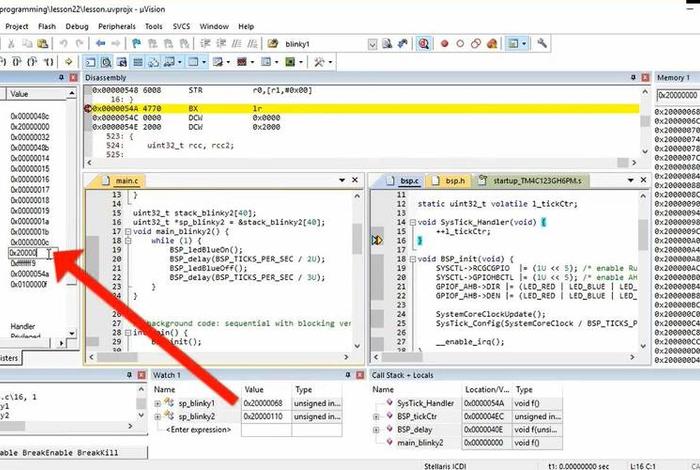Open the Peripherals menu
This screenshot has height=470, width=700.
(117, 26)
